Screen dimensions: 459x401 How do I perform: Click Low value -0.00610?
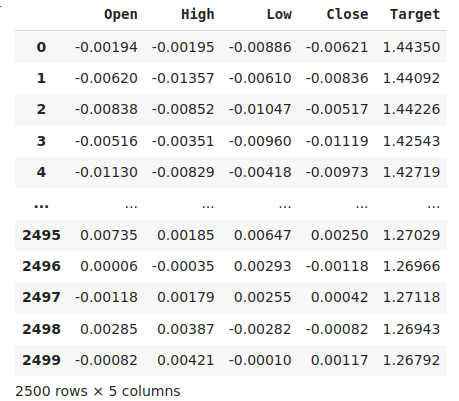(260, 78)
